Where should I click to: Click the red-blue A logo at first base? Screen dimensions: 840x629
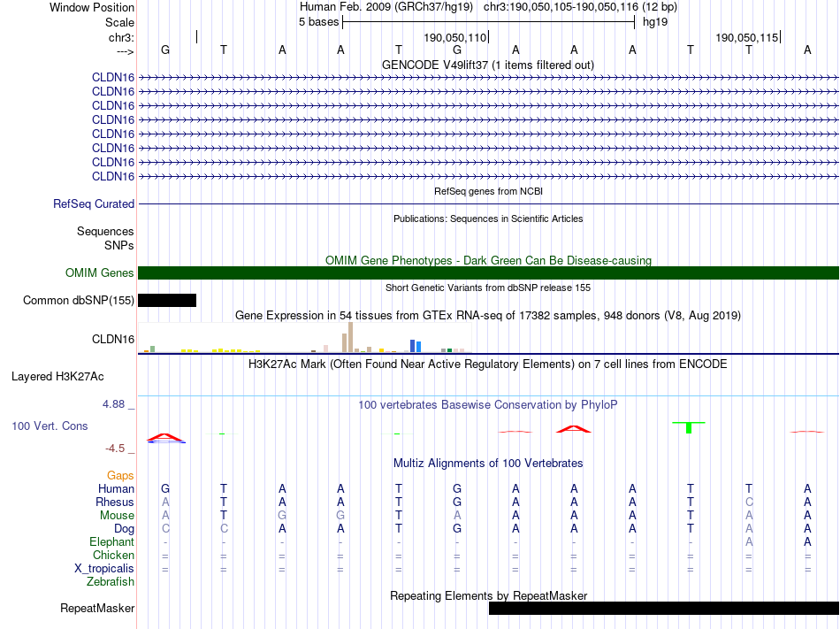[x=166, y=438]
